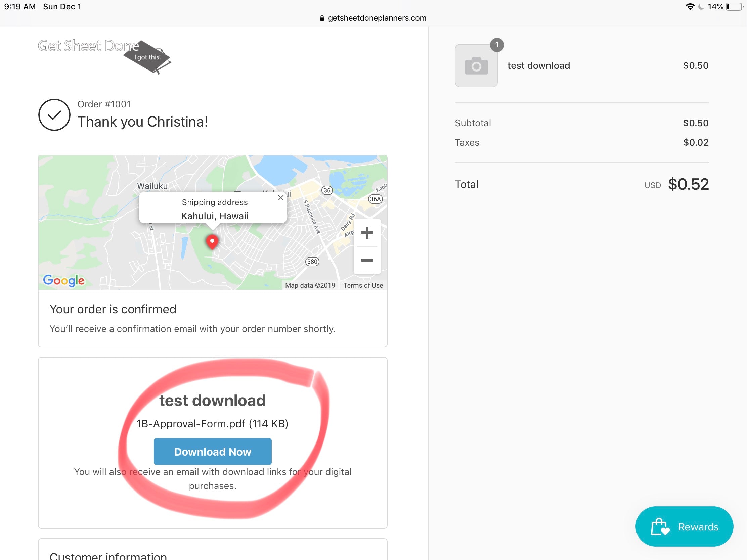Click the test download product thumbnail
The width and height of the screenshot is (747, 560).
coord(476,65)
